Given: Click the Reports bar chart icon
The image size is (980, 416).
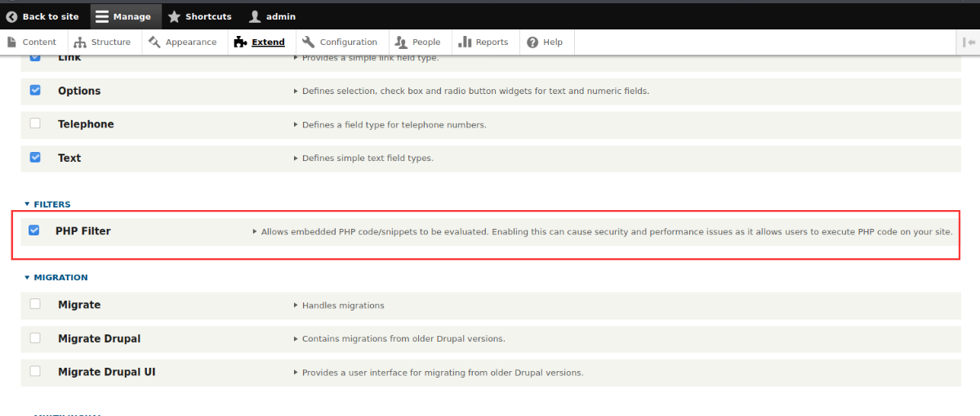Looking at the screenshot, I should (x=464, y=42).
